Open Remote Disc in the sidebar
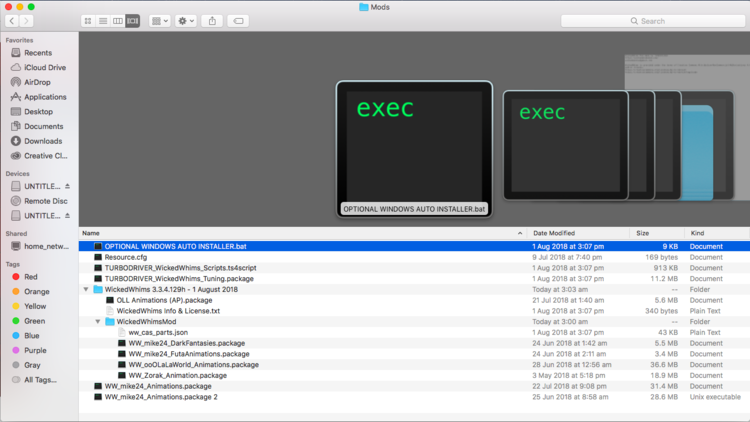This screenshot has height=422, width=750. click(x=45, y=201)
